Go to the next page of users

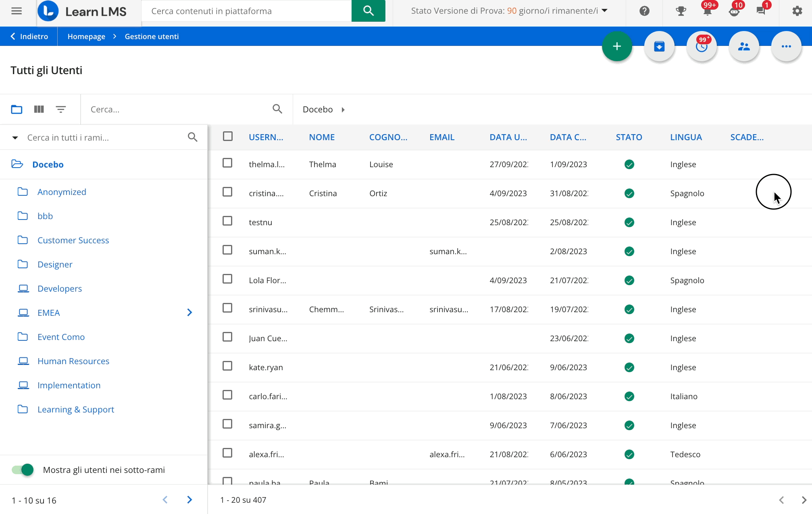coord(804,500)
